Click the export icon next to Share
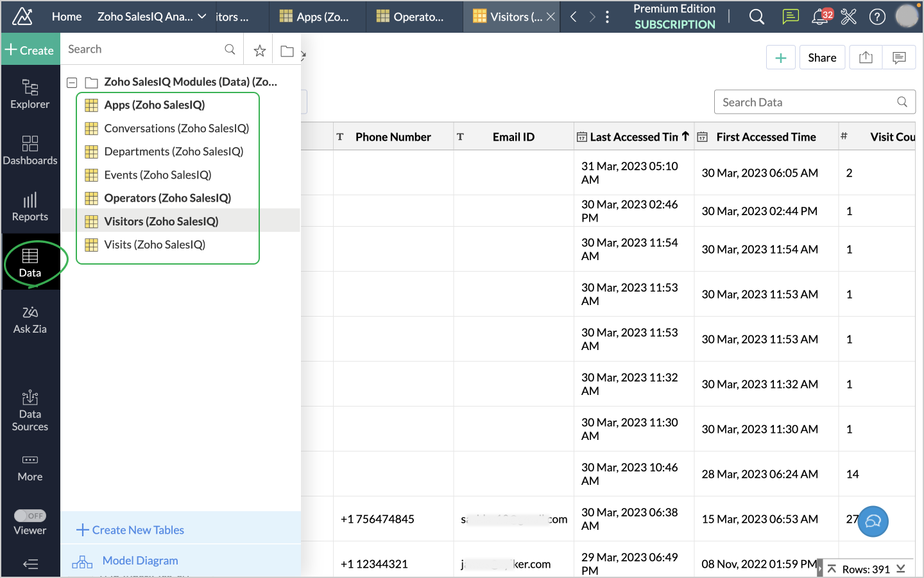 (x=866, y=57)
